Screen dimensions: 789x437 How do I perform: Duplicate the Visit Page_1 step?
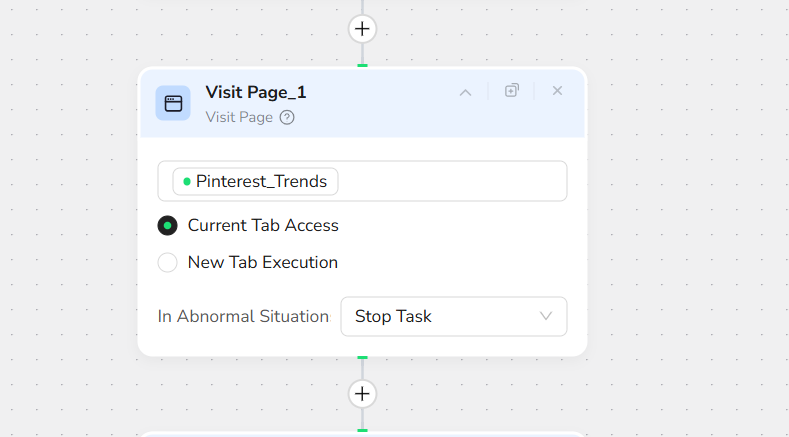pyautogui.click(x=511, y=91)
